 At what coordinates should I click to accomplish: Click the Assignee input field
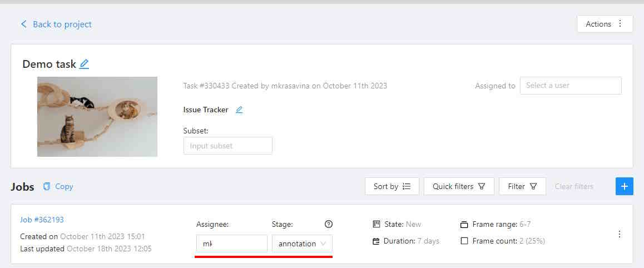(231, 244)
